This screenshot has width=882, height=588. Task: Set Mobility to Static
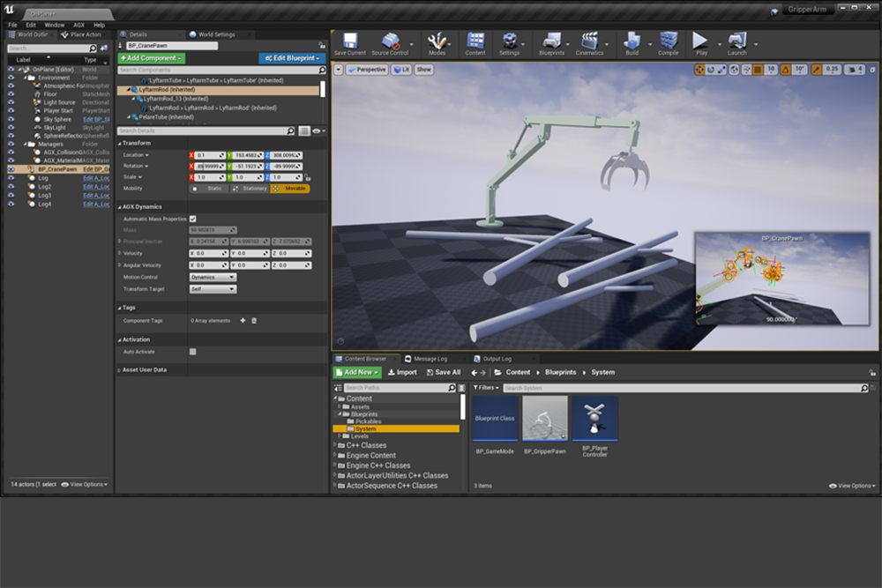[209, 189]
